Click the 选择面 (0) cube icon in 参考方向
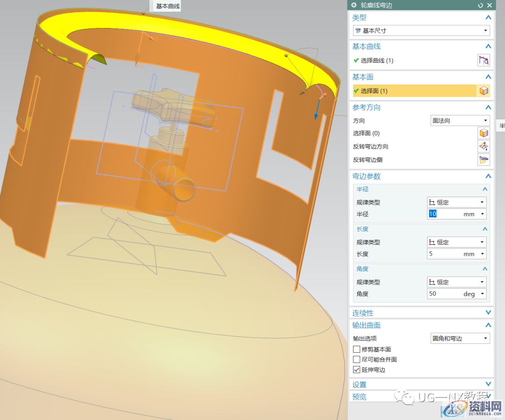 (x=483, y=133)
